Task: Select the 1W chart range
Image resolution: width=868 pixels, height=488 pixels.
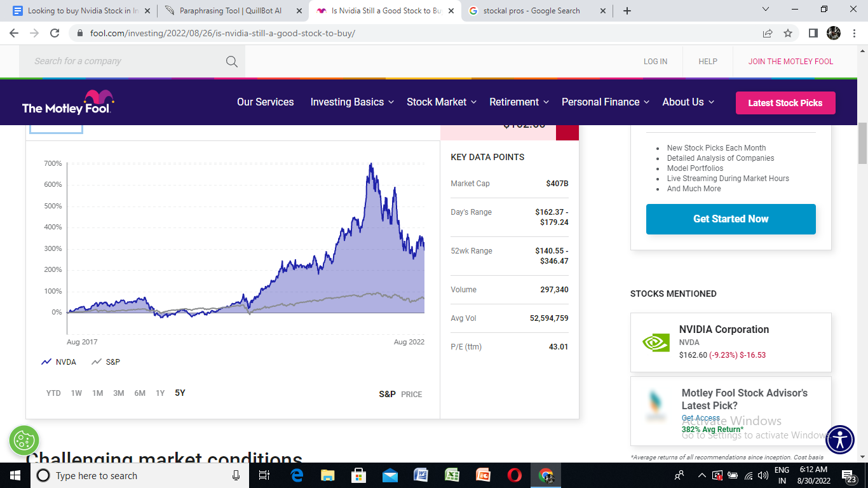Action: click(x=76, y=393)
